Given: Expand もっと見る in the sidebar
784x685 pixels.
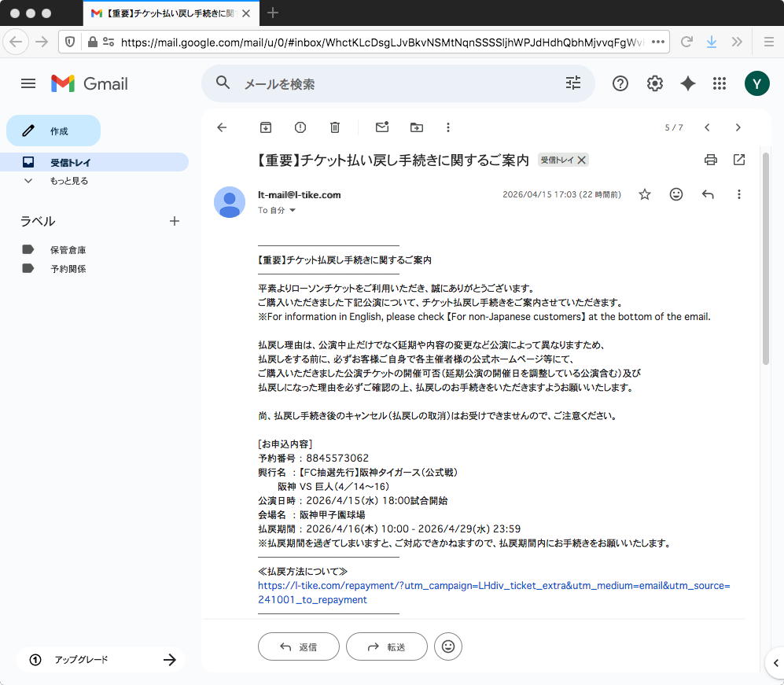Looking at the screenshot, I should tap(68, 181).
